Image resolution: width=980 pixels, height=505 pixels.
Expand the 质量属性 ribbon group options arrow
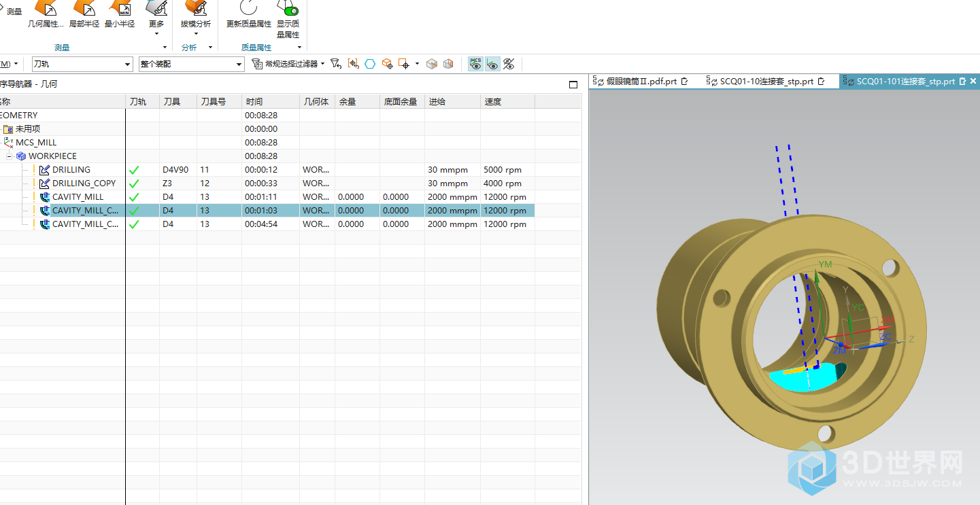[x=299, y=48]
